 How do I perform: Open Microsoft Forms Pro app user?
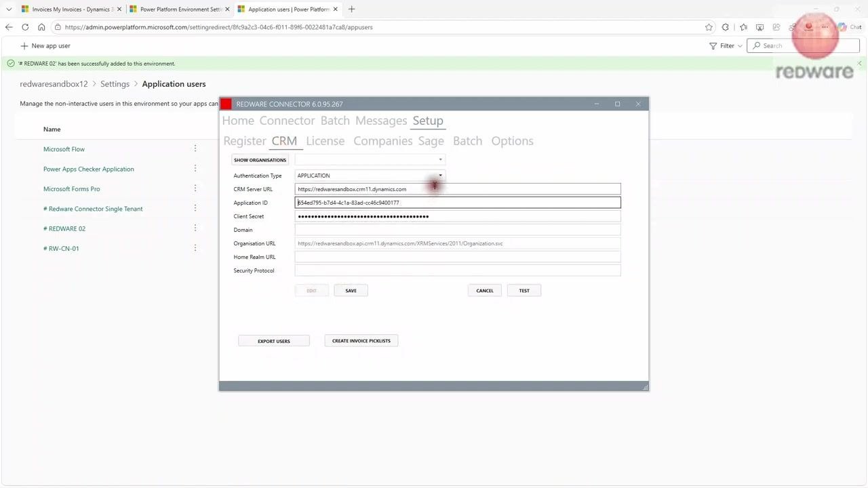71,189
